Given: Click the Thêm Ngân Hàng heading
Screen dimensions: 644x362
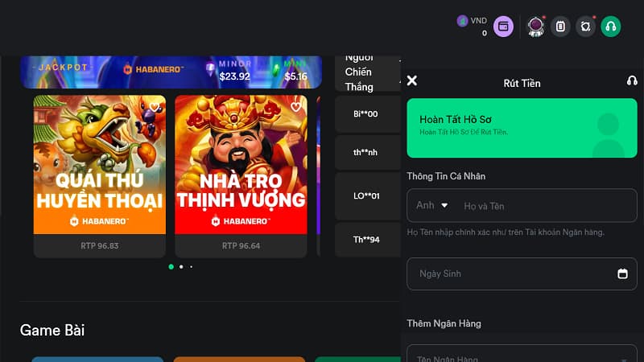Looking at the screenshot, I should tap(444, 323).
